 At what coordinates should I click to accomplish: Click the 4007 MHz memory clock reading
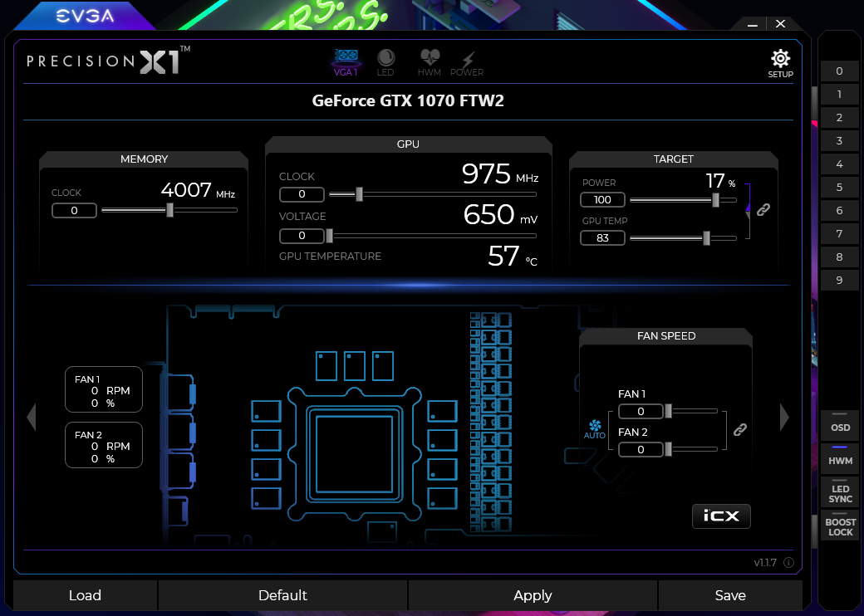[x=198, y=190]
